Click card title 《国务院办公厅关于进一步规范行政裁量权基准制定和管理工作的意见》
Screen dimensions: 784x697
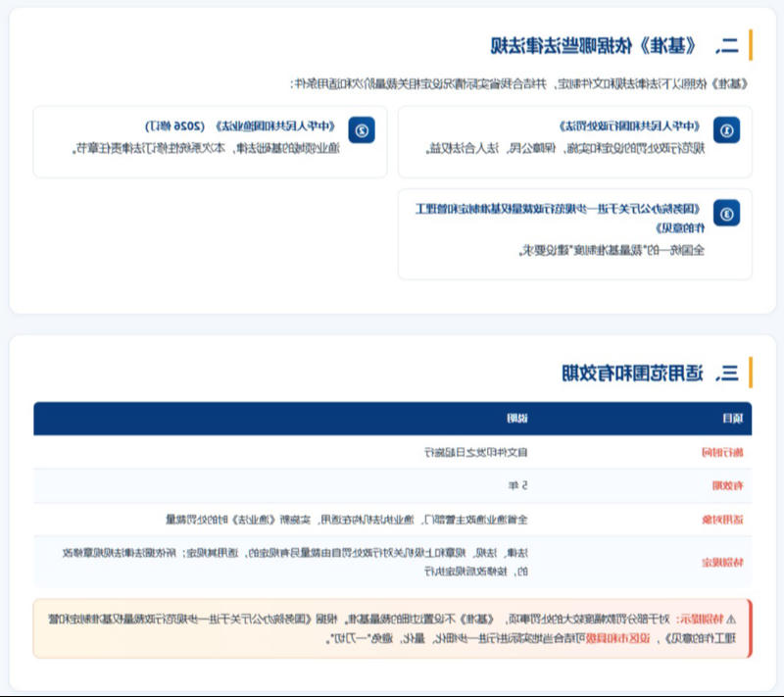(x=560, y=218)
